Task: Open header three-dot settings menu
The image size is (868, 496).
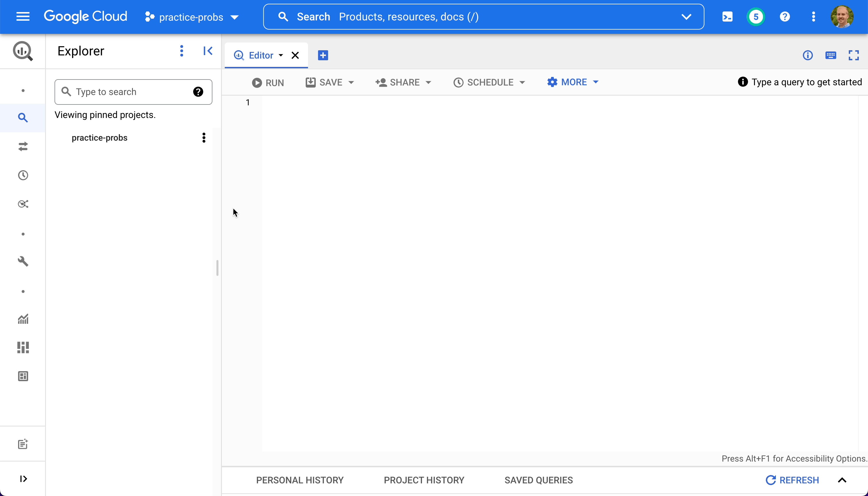Action: 813,17
